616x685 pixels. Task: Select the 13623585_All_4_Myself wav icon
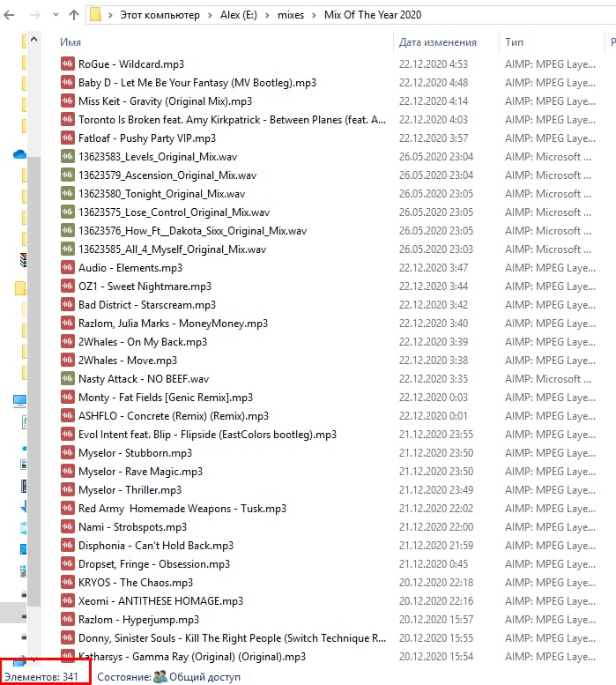click(x=68, y=249)
